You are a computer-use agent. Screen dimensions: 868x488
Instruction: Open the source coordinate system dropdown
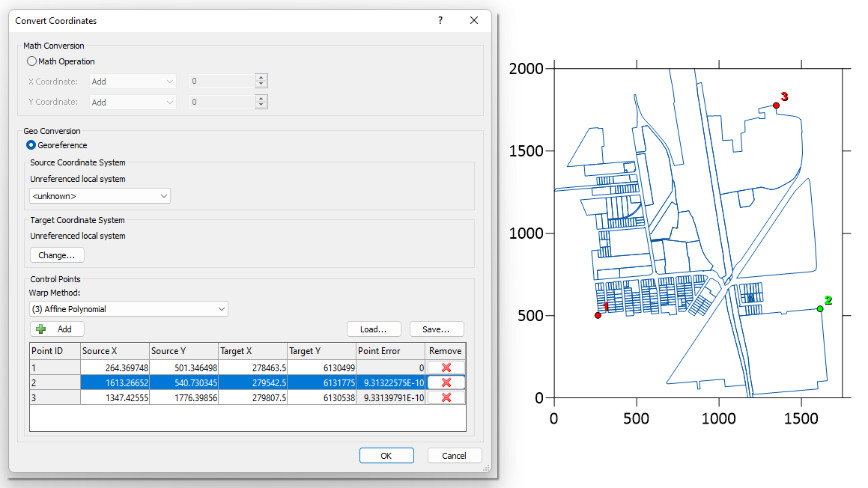(100, 195)
